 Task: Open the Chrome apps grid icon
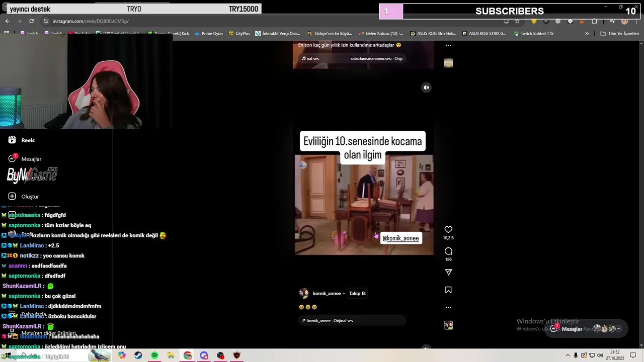coord(7,33)
